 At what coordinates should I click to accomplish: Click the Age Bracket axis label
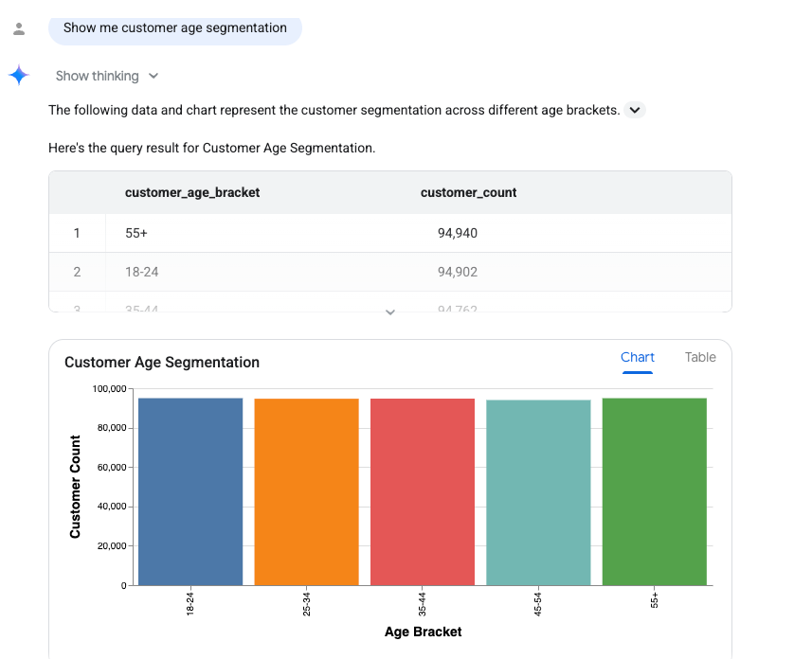(424, 632)
